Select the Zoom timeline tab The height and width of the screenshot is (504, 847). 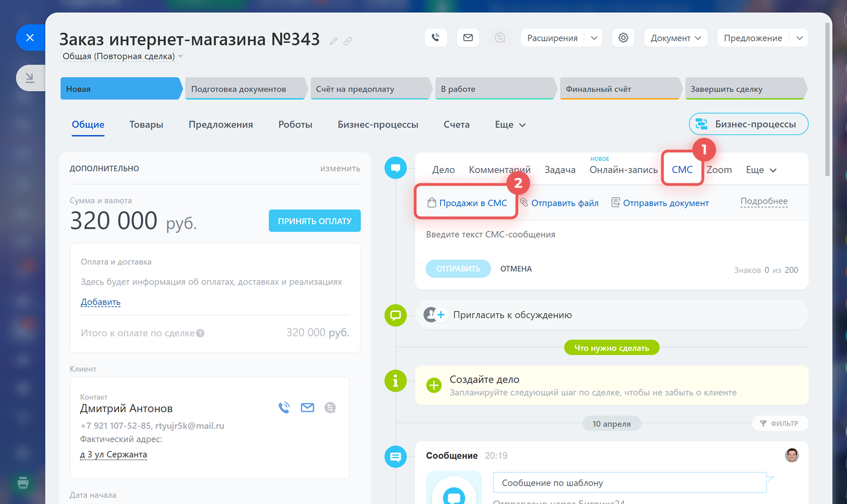(x=719, y=170)
